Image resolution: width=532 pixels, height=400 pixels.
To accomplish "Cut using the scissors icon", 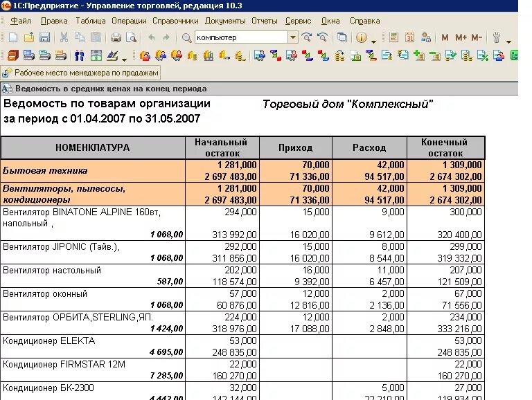I will [x=64, y=37].
